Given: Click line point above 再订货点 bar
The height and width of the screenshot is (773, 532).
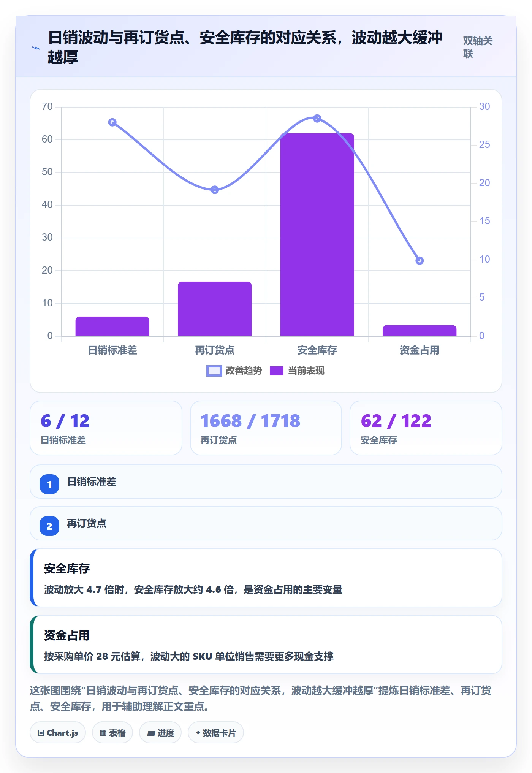Looking at the screenshot, I should [x=215, y=190].
